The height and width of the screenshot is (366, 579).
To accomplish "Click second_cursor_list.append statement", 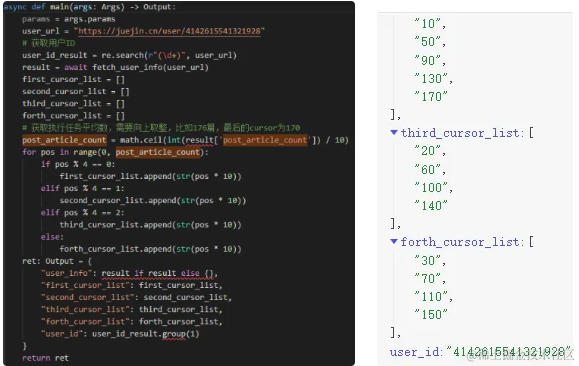I will pyautogui.click(x=153, y=201).
